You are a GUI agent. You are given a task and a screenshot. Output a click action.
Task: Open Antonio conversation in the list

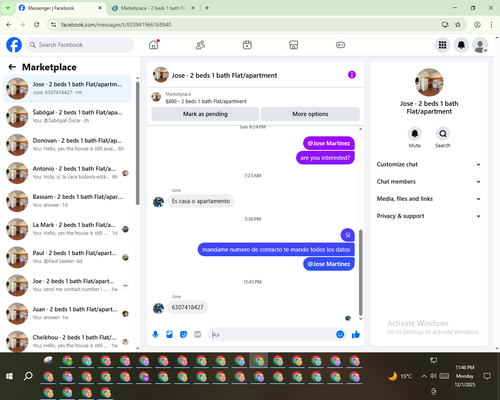click(x=67, y=173)
